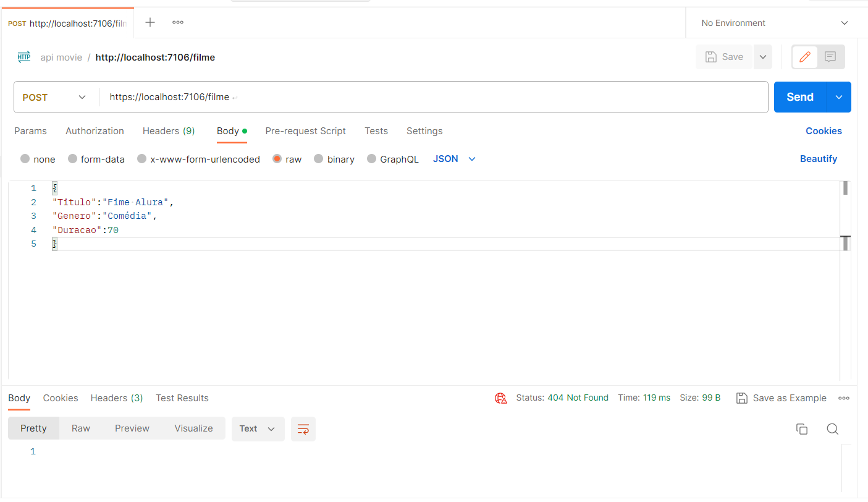Copy the response body to clipboard

point(802,429)
